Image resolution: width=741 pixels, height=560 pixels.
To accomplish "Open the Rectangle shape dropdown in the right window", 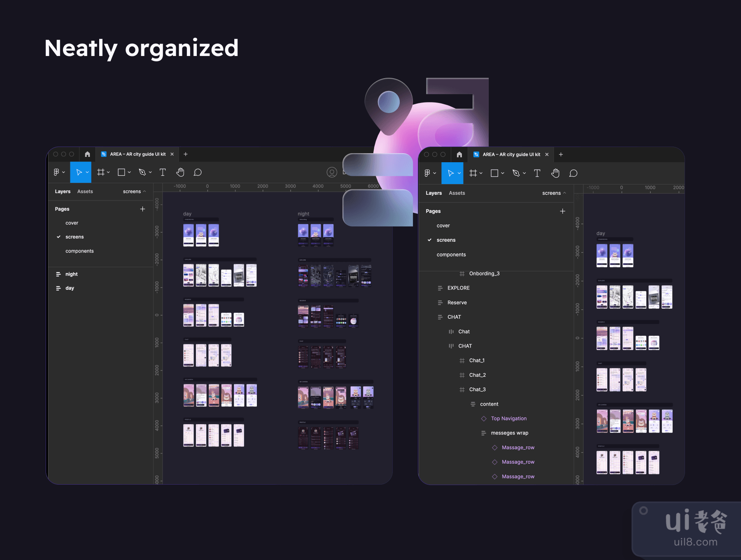I will (x=503, y=173).
